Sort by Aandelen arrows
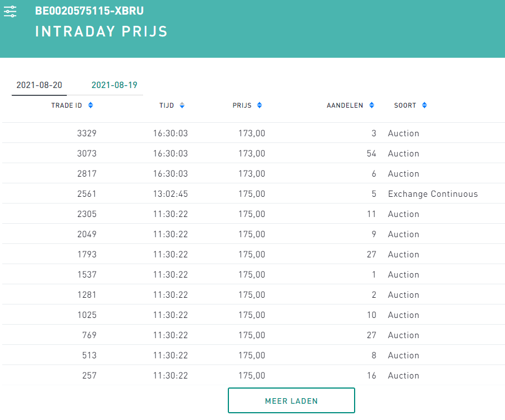 (x=371, y=105)
